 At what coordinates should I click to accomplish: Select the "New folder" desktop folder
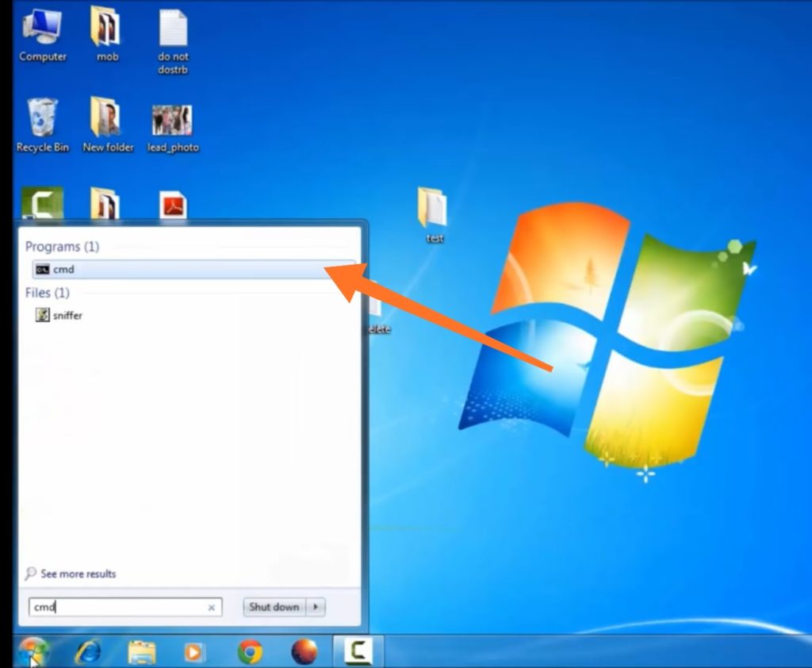click(108, 125)
